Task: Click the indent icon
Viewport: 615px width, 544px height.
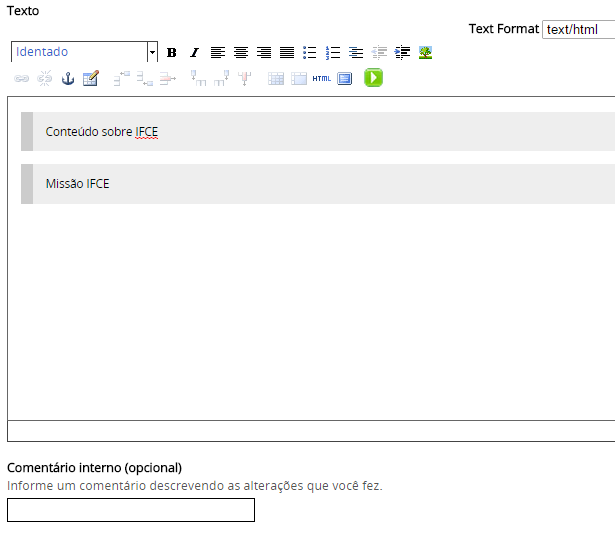Action: click(x=402, y=52)
